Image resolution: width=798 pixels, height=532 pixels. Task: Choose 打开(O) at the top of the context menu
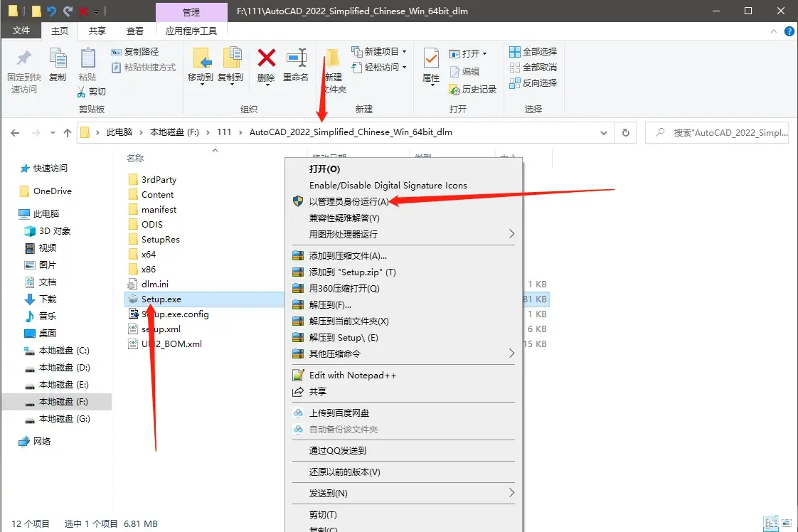point(403,169)
